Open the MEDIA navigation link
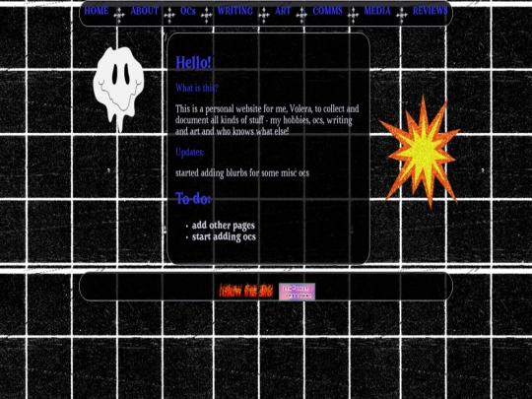Viewport: 532px width, 399px height. [x=377, y=11]
